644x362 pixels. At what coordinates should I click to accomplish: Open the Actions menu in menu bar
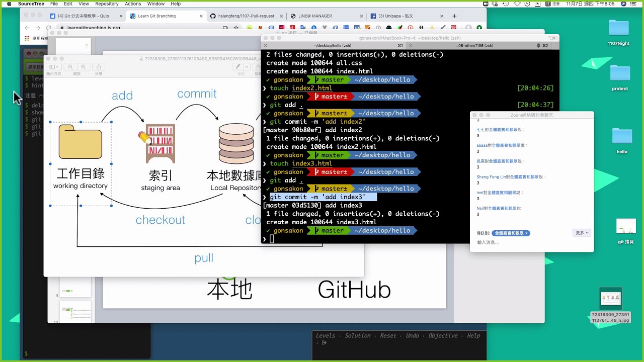coord(133,4)
